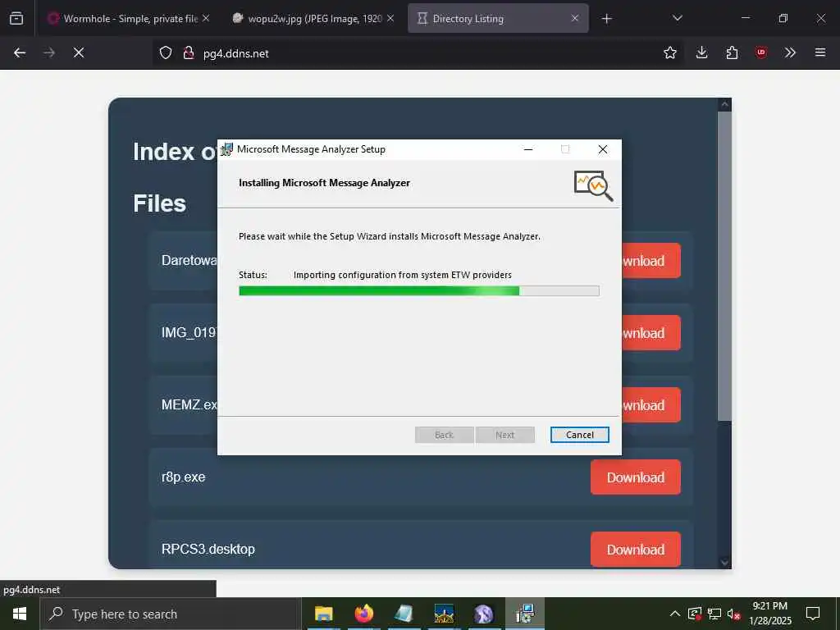Click the installation progress bar
The height and width of the screenshot is (630, 840).
click(419, 291)
